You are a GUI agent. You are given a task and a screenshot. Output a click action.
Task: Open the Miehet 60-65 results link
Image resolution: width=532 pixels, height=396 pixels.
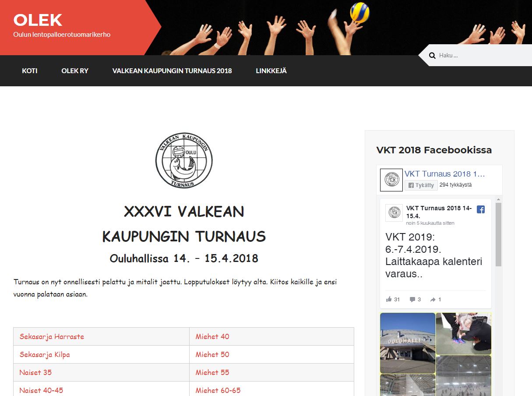[218, 390]
